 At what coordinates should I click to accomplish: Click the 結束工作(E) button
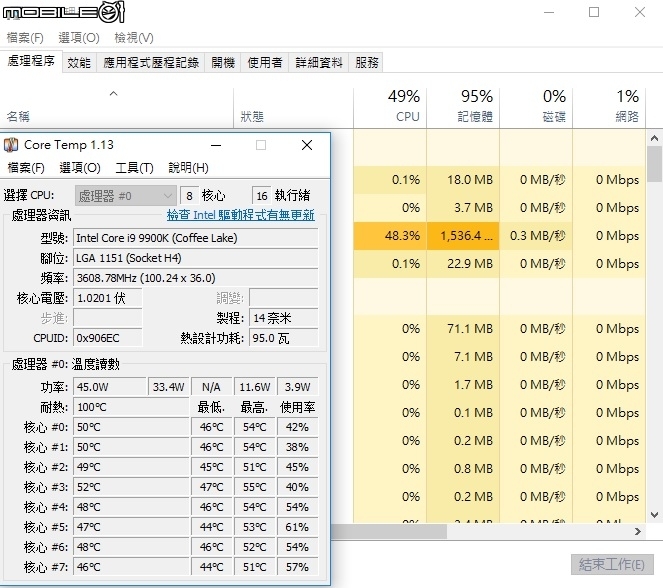612,564
